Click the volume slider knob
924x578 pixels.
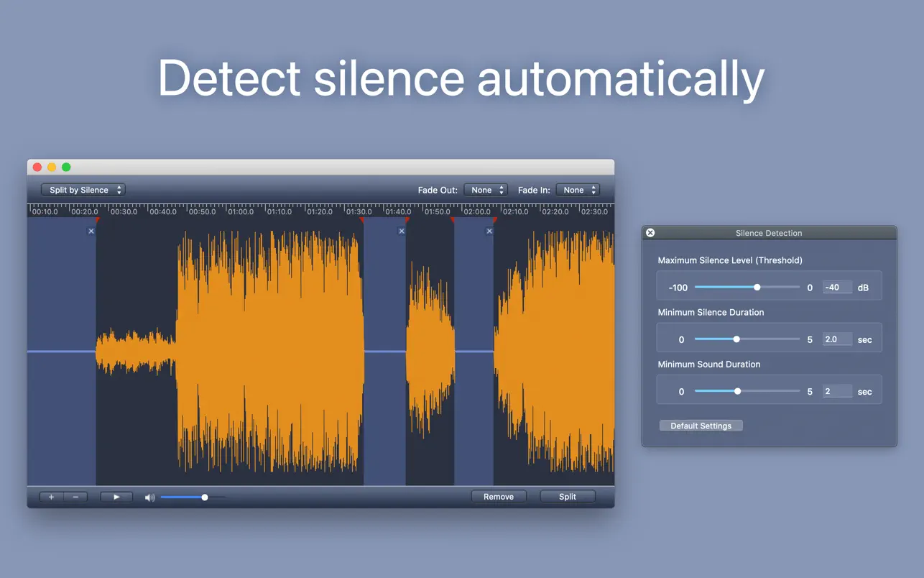205,497
